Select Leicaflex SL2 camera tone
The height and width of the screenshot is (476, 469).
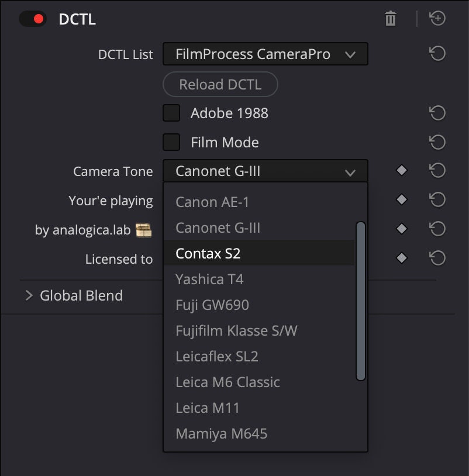259,356
